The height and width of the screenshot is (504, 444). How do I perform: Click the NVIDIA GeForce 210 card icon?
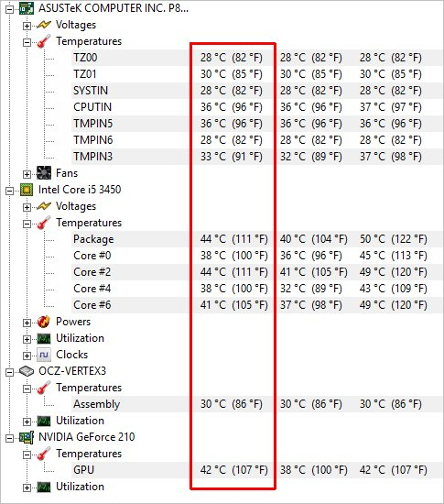coord(27,437)
